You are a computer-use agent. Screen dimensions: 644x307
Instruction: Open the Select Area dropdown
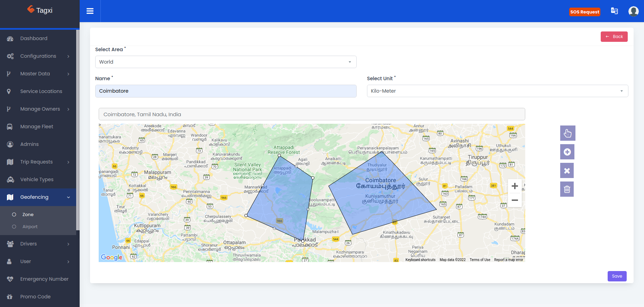pos(225,62)
